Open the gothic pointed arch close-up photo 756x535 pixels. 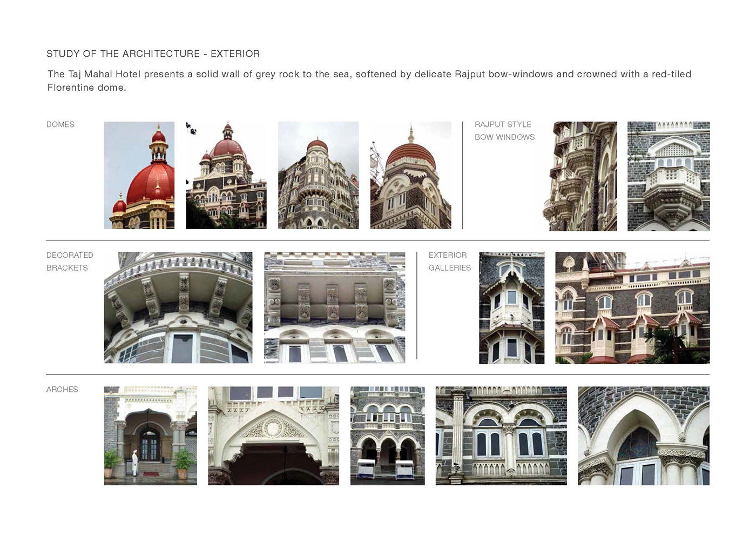tap(644, 436)
